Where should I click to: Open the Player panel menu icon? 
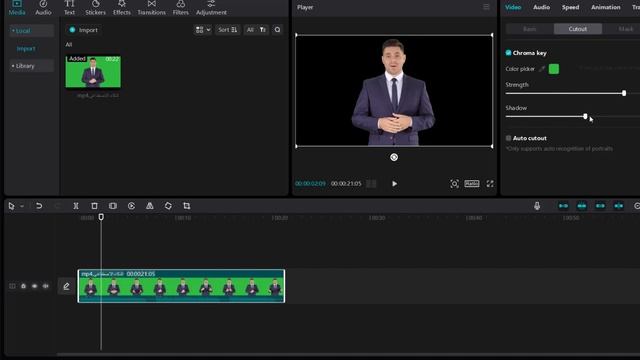tap(486, 7)
